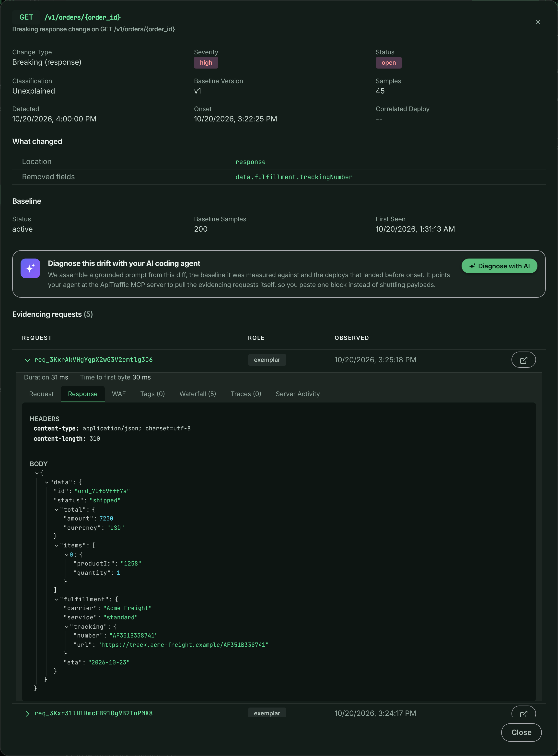Click the purple AI sparkle icon
558x756 pixels.
pos(30,268)
